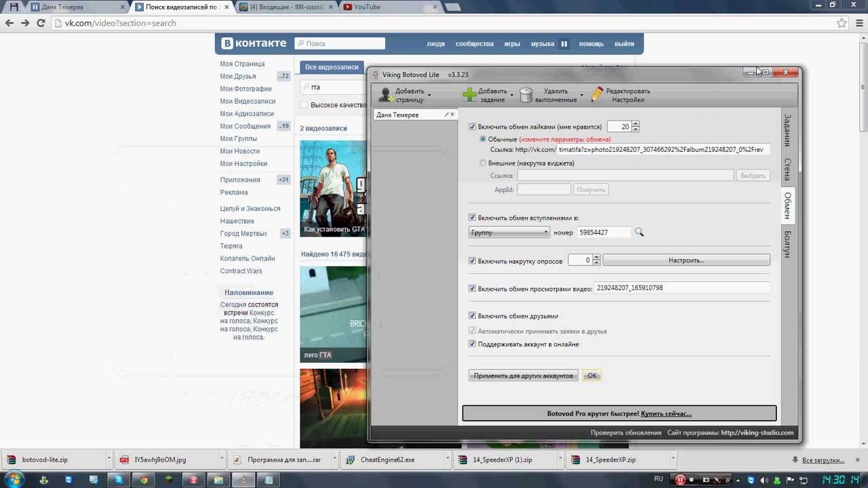Click the green plus Добавить задание icon
Viewport: 868px width, 488px height.
(469, 95)
